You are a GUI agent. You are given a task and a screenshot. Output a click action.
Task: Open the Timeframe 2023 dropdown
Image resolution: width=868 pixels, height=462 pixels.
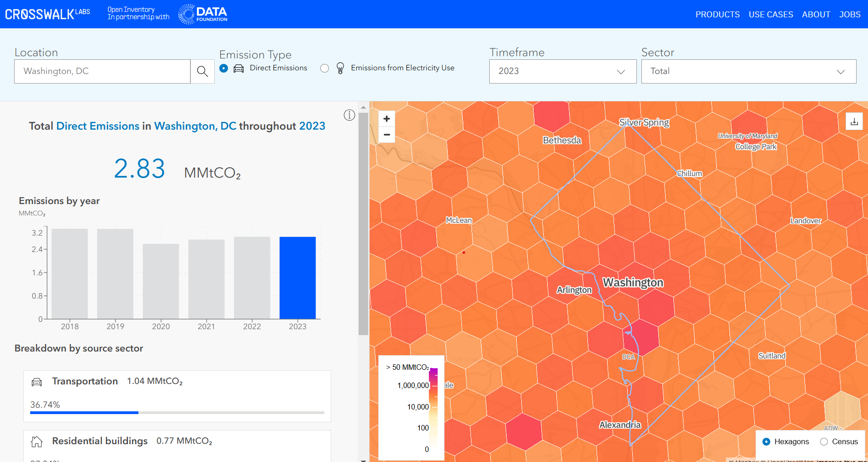click(563, 71)
